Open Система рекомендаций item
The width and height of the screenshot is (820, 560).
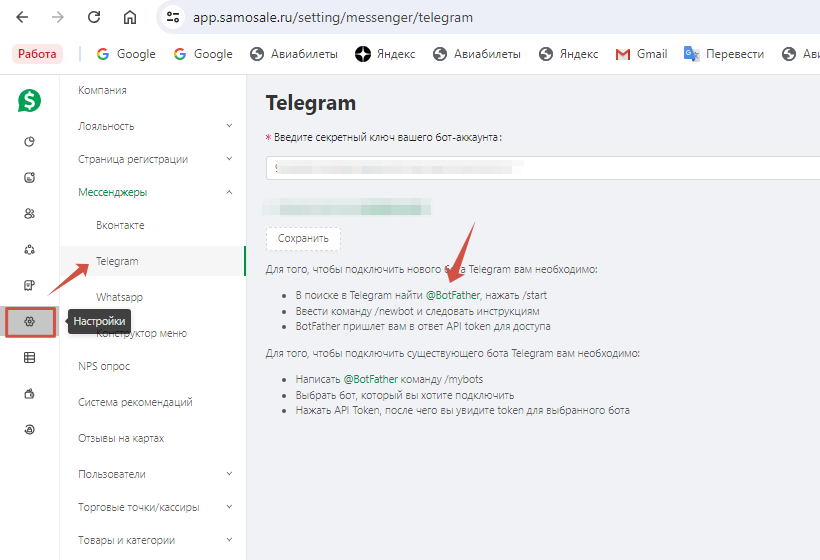[135, 402]
